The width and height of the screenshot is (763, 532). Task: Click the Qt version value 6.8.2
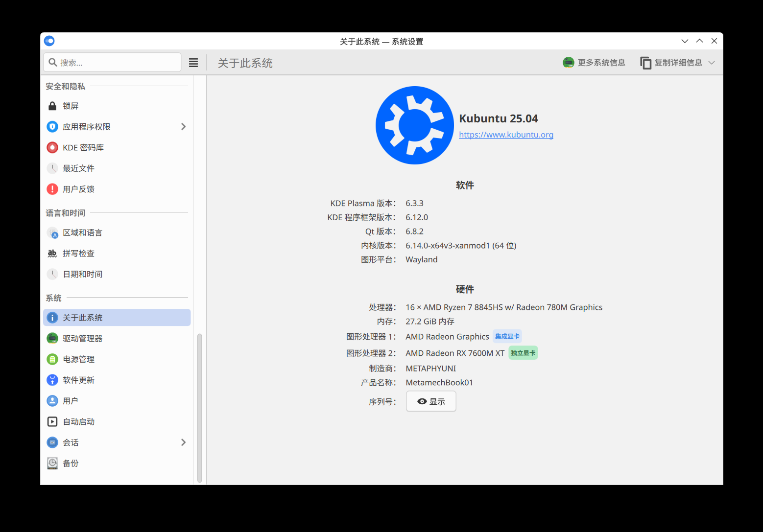point(414,231)
